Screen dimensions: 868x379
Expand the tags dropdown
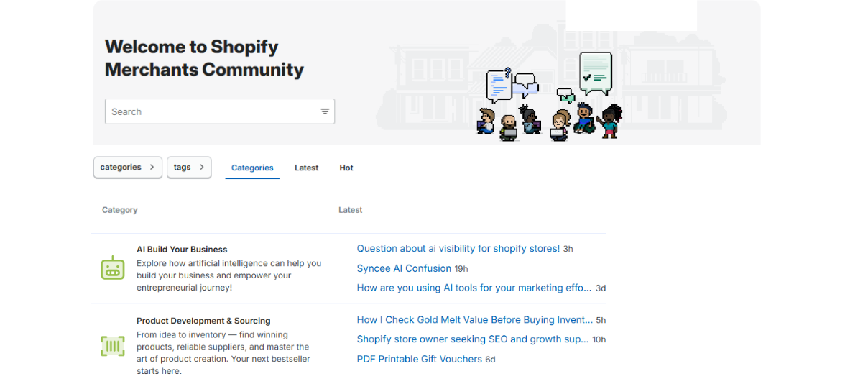click(189, 168)
